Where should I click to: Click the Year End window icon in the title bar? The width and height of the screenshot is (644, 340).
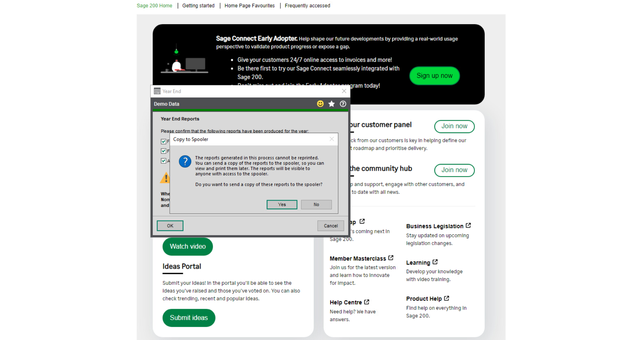coord(157,91)
